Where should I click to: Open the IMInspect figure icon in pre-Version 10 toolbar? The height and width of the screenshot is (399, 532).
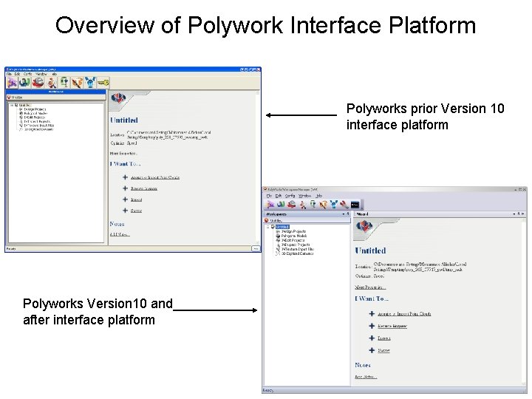pyautogui.click(x=51, y=83)
